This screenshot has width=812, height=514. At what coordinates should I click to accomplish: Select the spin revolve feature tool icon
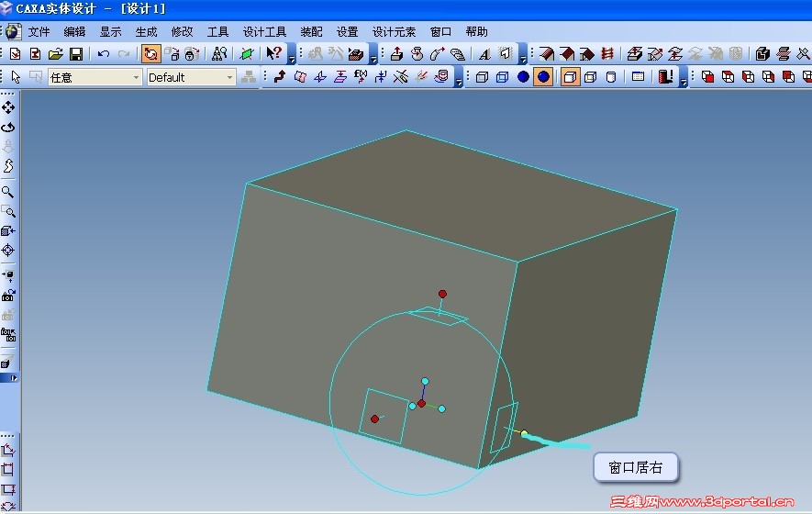417,54
